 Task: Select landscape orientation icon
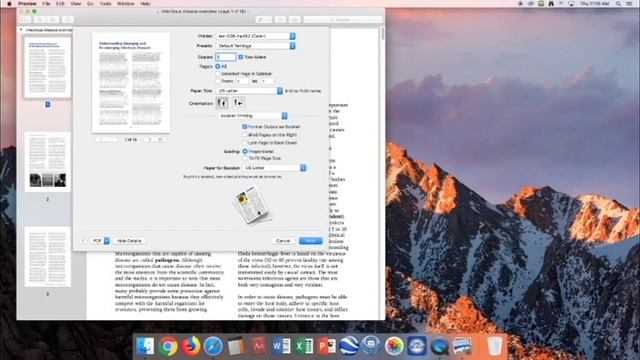point(239,103)
